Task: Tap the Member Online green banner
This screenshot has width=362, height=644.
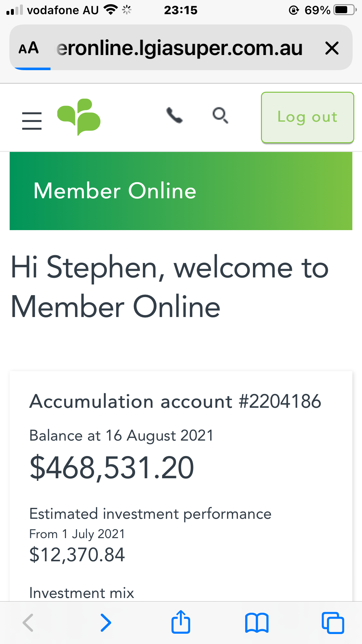Action: click(x=181, y=191)
